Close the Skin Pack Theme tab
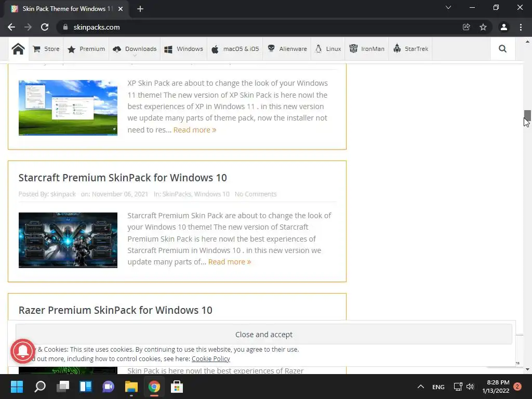This screenshot has height=399, width=532. coord(121,9)
